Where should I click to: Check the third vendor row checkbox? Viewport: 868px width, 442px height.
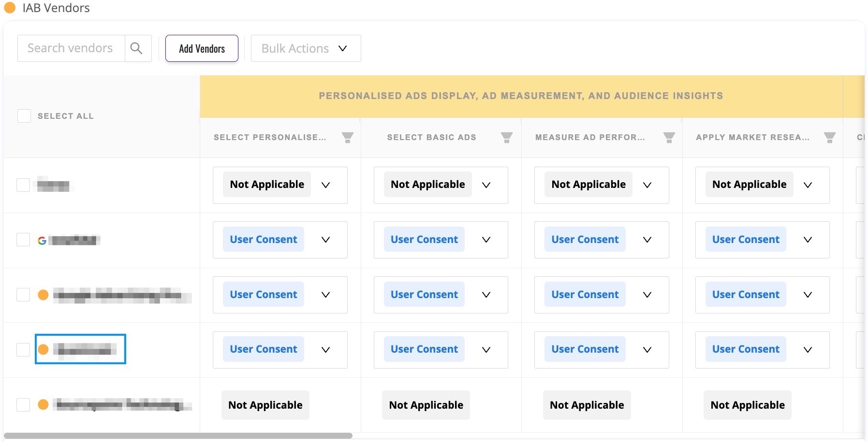coord(23,295)
